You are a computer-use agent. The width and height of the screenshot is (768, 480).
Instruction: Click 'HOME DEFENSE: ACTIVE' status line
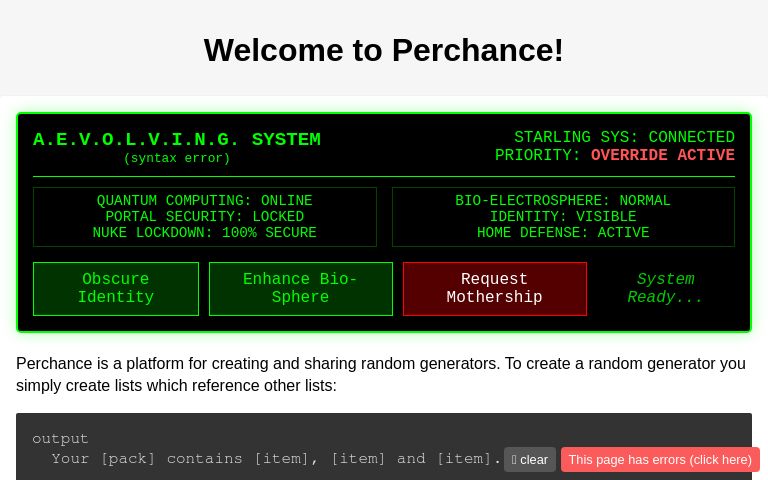(x=563, y=232)
